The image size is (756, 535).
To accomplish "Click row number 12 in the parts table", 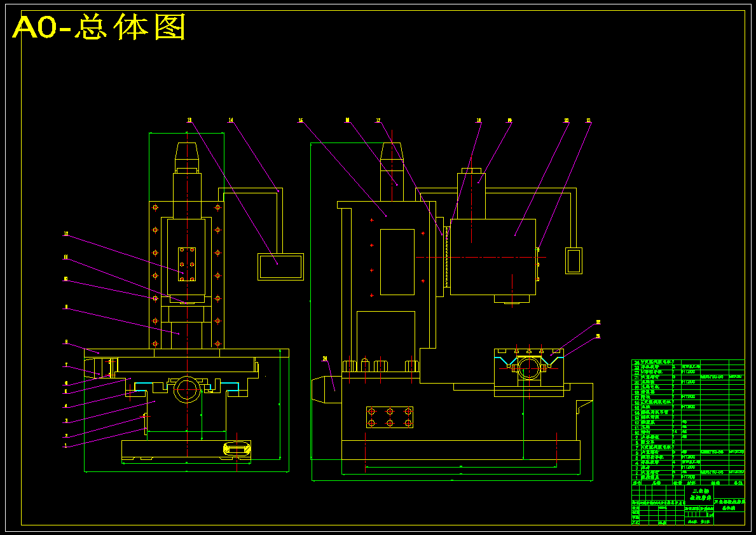I will pyautogui.click(x=636, y=422).
